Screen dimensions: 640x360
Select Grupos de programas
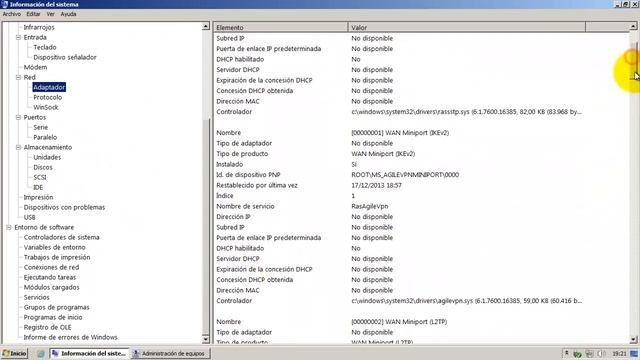pyautogui.click(x=56, y=307)
